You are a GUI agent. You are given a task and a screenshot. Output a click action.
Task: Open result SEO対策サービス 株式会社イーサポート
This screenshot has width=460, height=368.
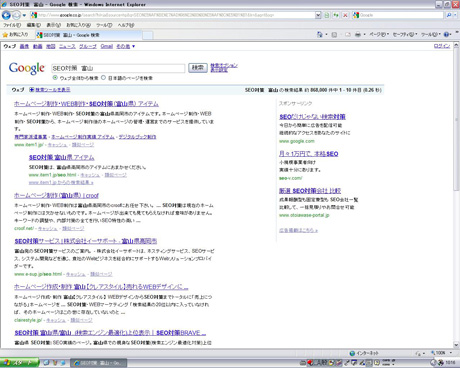click(86, 241)
